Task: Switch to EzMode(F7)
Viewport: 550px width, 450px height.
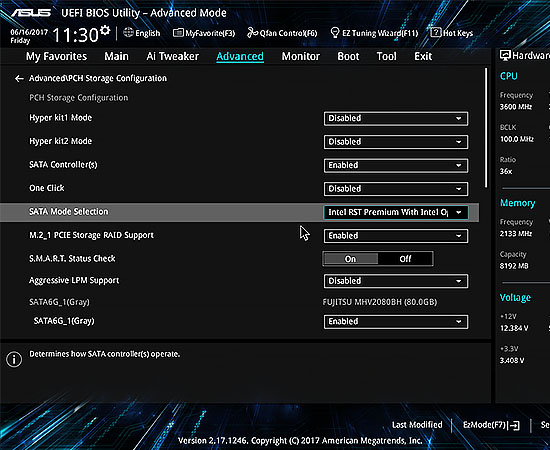Action: click(491, 425)
